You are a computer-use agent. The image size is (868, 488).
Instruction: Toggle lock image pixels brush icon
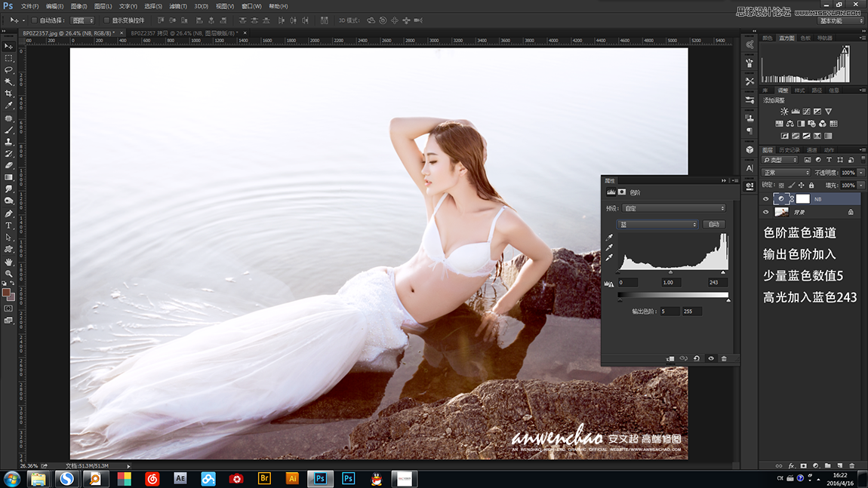coord(792,186)
